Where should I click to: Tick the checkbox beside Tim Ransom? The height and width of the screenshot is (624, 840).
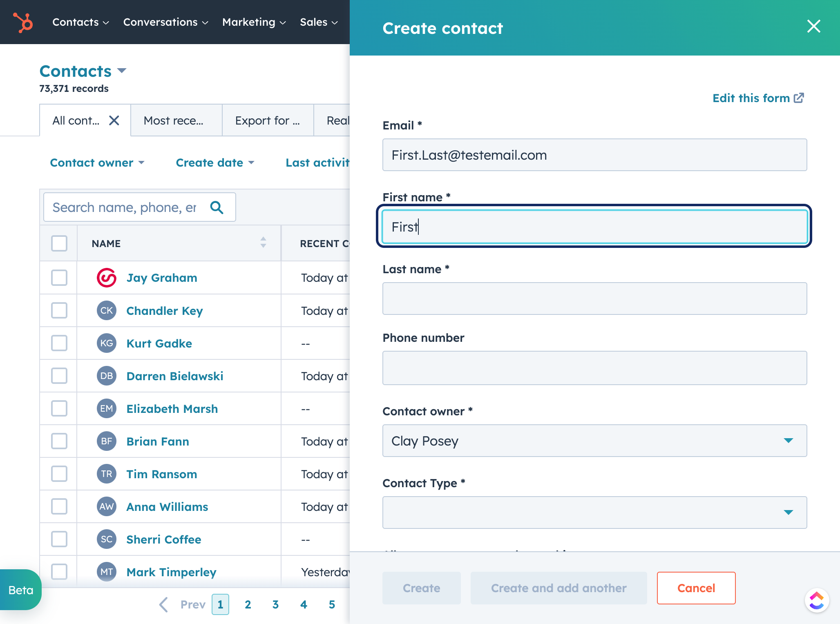[x=59, y=474]
